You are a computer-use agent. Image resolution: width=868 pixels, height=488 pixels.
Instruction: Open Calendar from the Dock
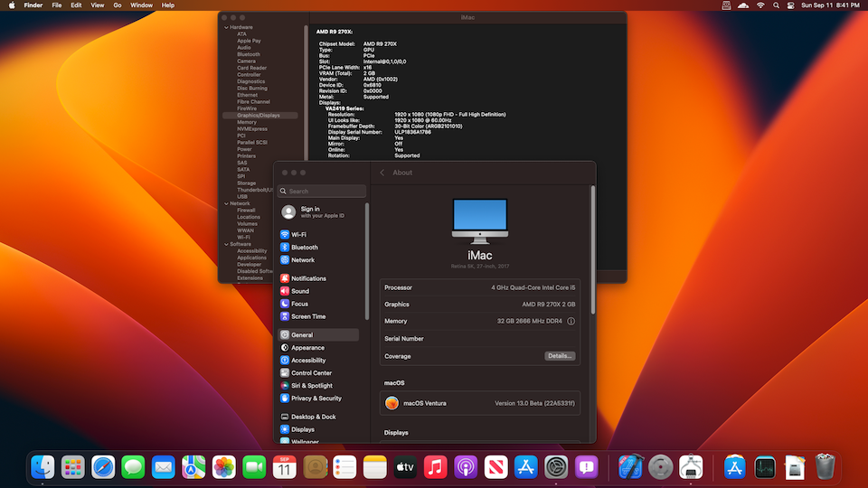(x=284, y=467)
